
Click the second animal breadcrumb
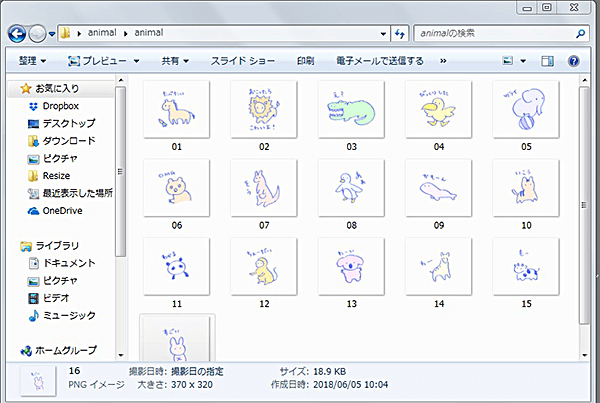(x=148, y=33)
